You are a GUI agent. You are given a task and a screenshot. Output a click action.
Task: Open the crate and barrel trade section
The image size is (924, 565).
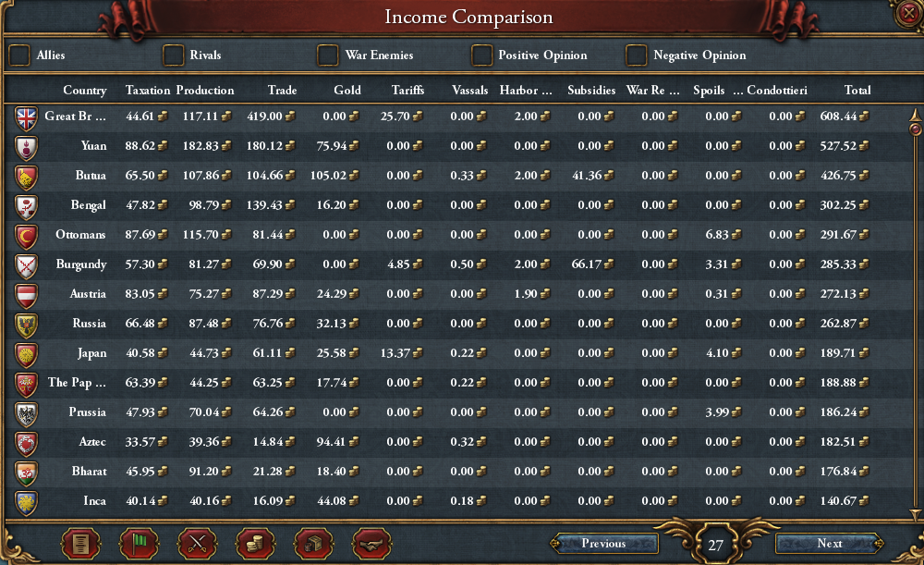point(313,544)
